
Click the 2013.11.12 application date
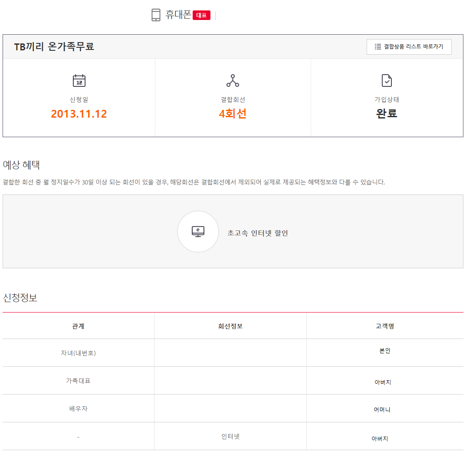[x=79, y=114]
